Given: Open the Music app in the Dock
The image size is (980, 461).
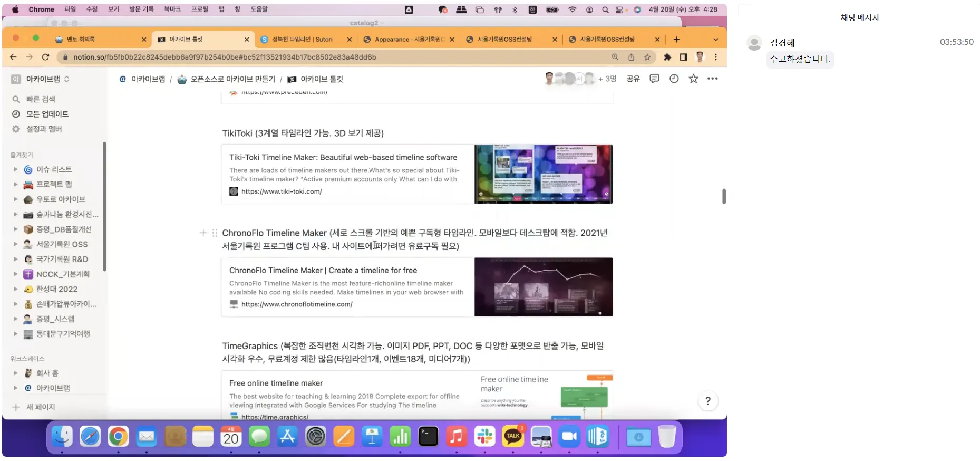Looking at the screenshot, I should tap(457, 436).
